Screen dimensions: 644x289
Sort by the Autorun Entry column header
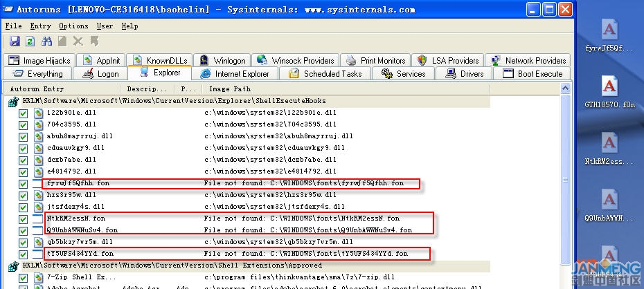tap(62, 88)
